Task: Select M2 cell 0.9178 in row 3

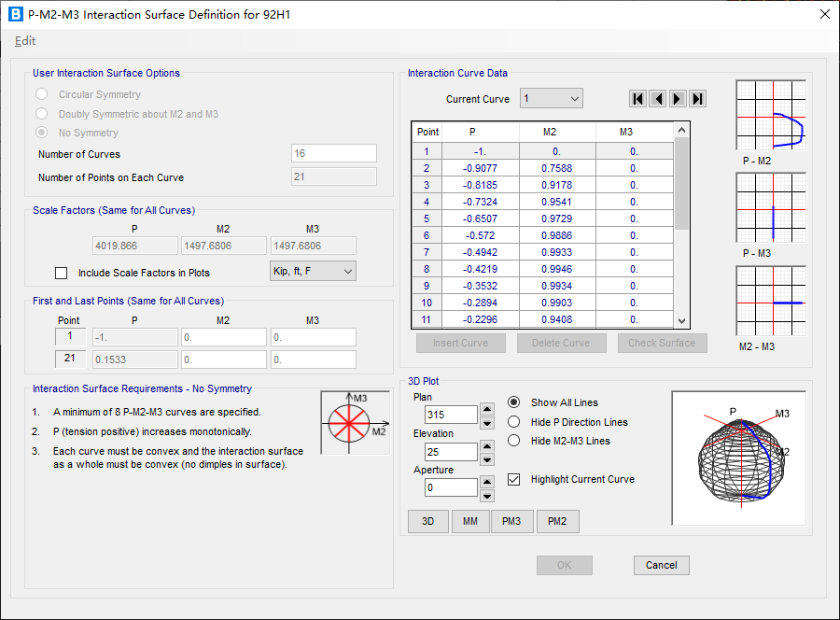Action: 557,185
